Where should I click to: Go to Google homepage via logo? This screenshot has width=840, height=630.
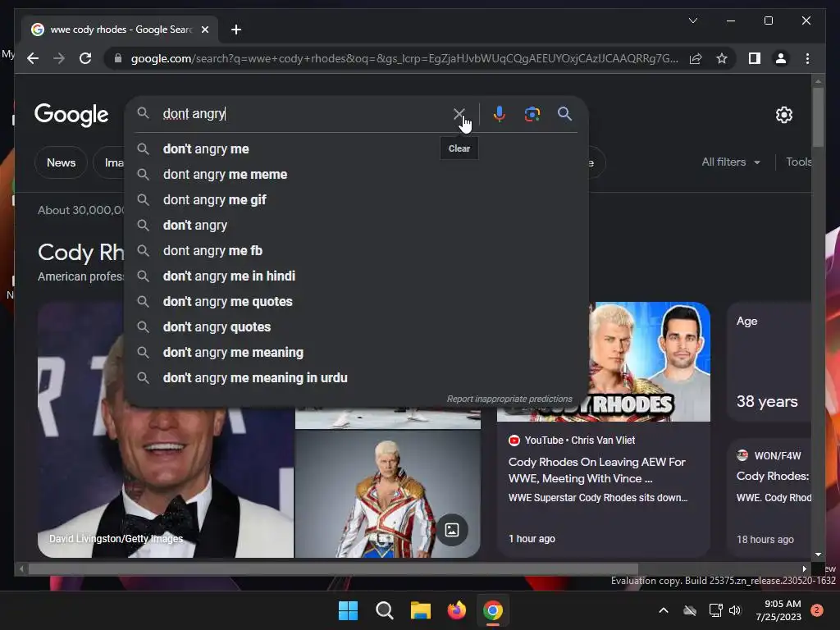[71, 115]
